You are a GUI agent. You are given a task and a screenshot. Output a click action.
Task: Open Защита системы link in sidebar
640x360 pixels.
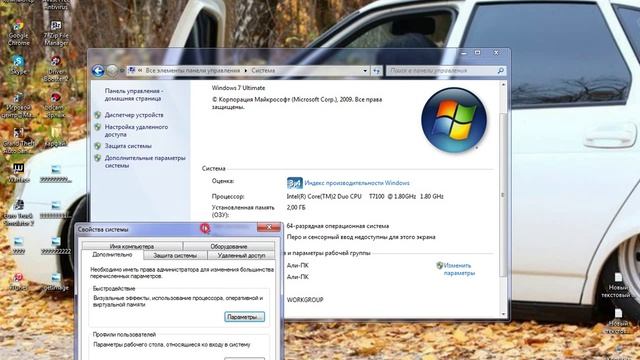coord(128,146)
